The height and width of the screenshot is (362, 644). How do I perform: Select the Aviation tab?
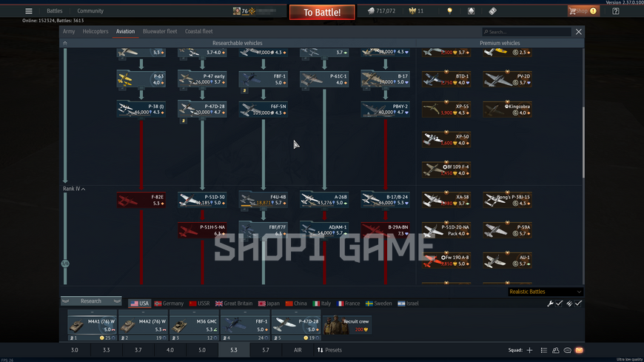(x=125, y=31)
